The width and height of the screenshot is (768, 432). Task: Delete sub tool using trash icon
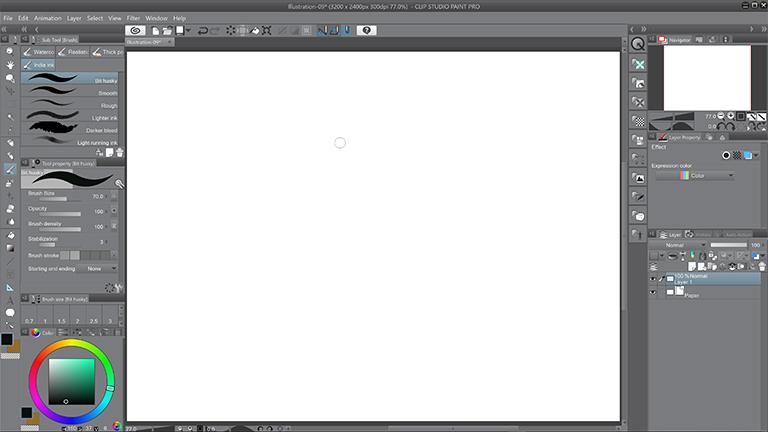click(119, 153)
